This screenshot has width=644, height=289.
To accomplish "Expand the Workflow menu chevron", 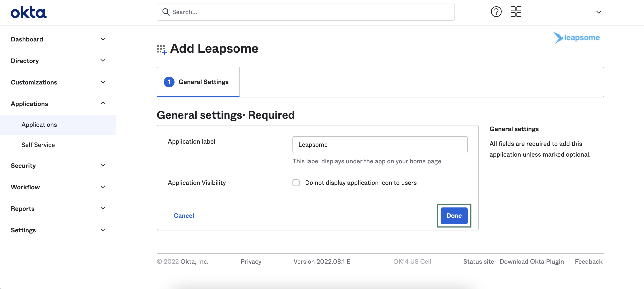I will (x=103, y=187).
